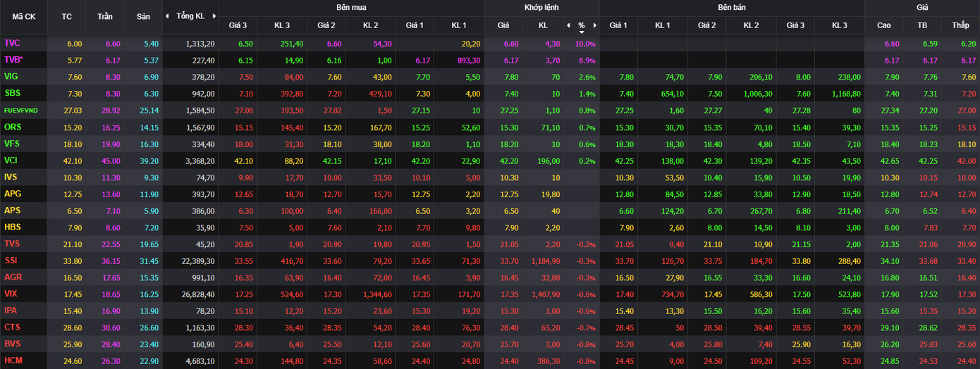
Task: Sort the table by Mã CK column
Action: (23, 15)
